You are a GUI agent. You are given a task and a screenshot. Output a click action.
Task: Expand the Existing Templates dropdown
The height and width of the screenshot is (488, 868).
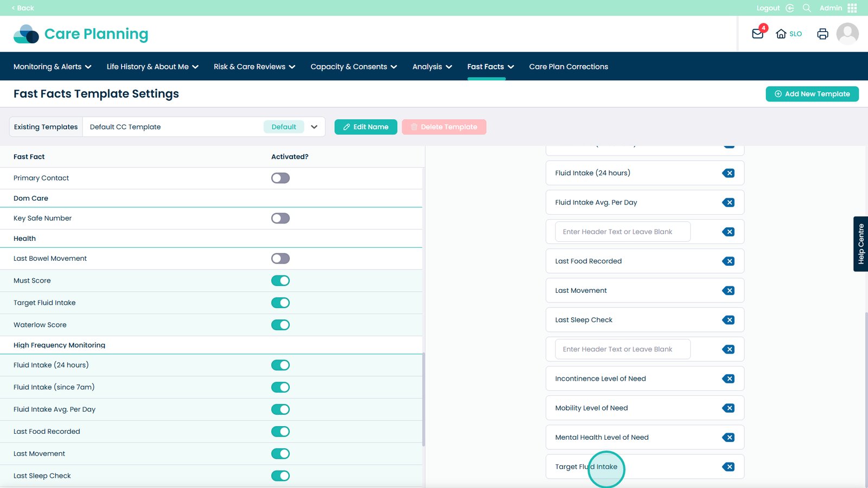point(314,127)
